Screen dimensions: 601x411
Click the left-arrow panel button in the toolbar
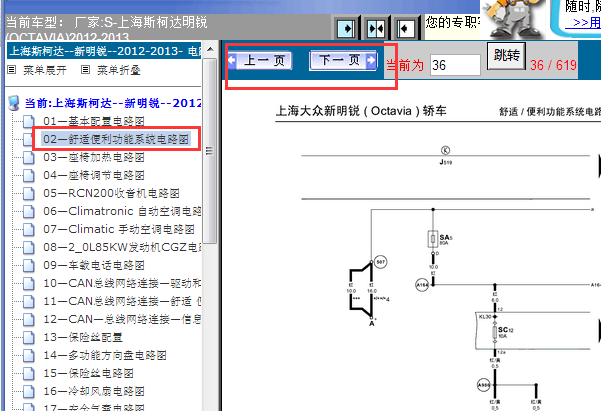(406, 29)
